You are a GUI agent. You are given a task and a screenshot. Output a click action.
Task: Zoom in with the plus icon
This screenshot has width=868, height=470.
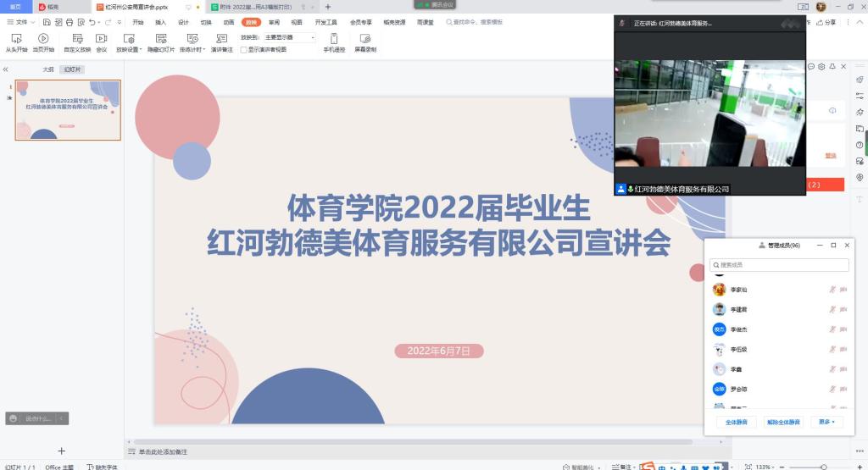860,467
